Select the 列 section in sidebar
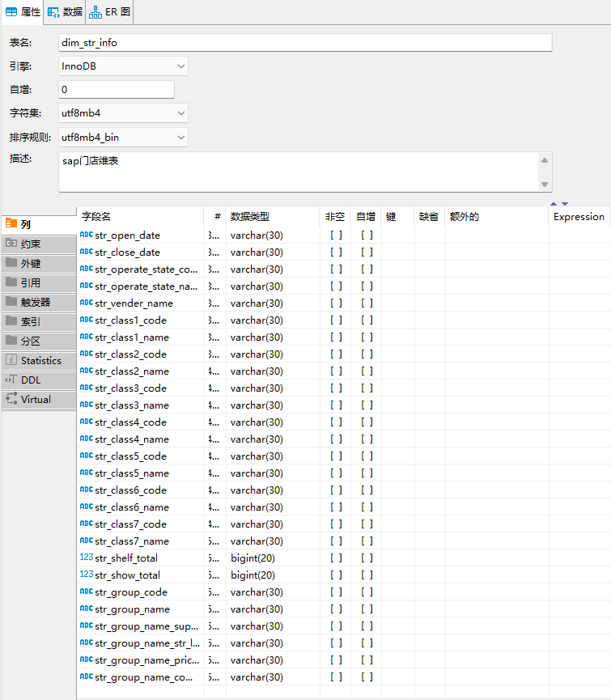Screen dimensions: 611x700 39,224
